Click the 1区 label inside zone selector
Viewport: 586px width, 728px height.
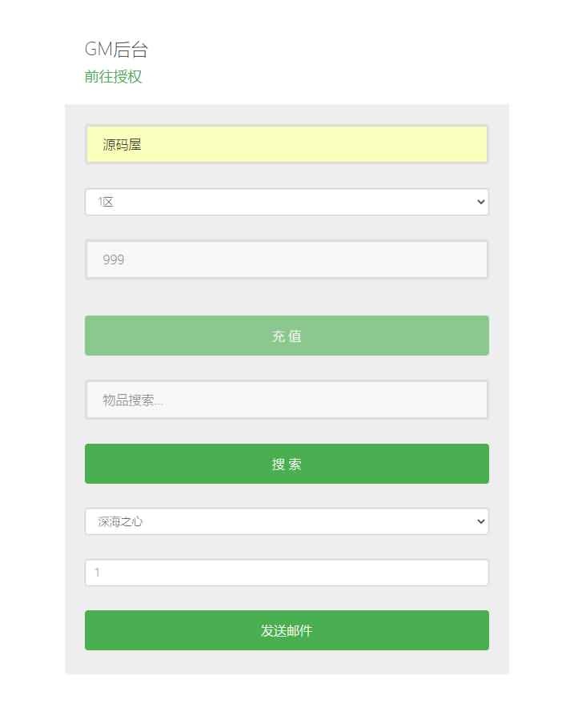[x=106, y=202]
